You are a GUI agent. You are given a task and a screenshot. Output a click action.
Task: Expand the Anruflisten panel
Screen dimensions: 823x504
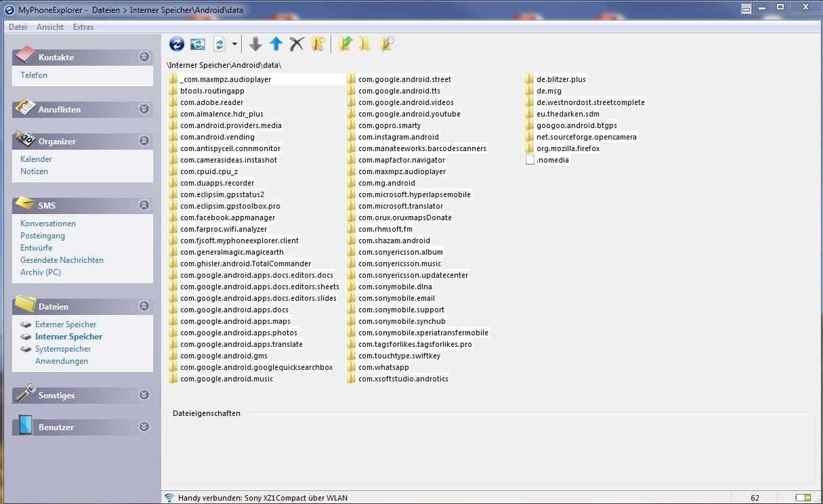tap(144, 109)
